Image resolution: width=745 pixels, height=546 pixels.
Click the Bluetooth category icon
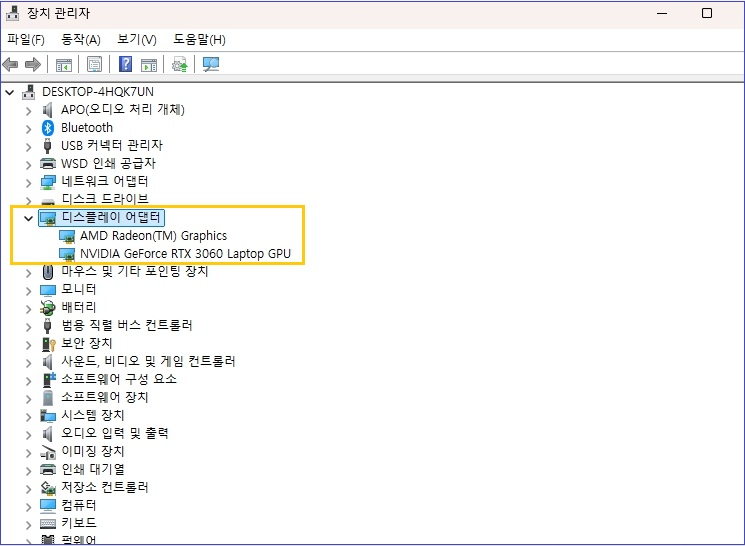pos(48,127)
